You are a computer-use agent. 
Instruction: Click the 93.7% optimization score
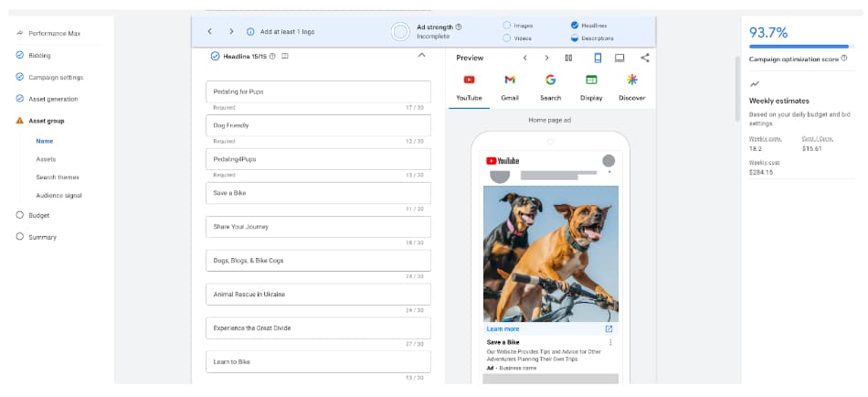coord(768,33)
